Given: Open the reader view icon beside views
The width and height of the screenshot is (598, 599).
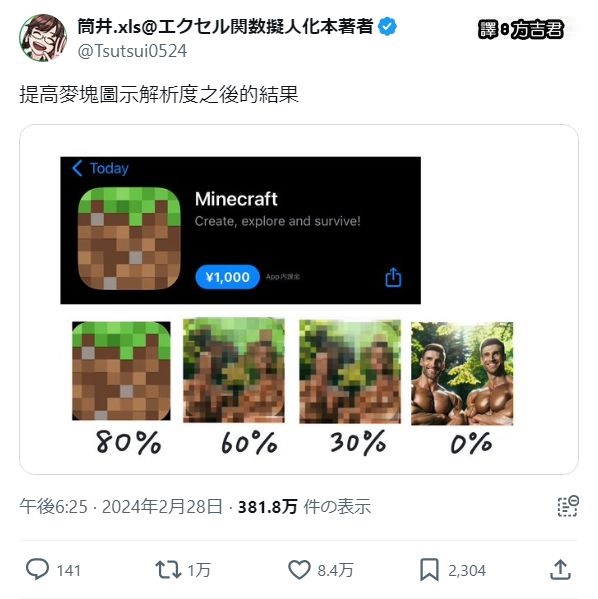Looking at the screenshot, I should pyautogui.click(x=568, y=506).
